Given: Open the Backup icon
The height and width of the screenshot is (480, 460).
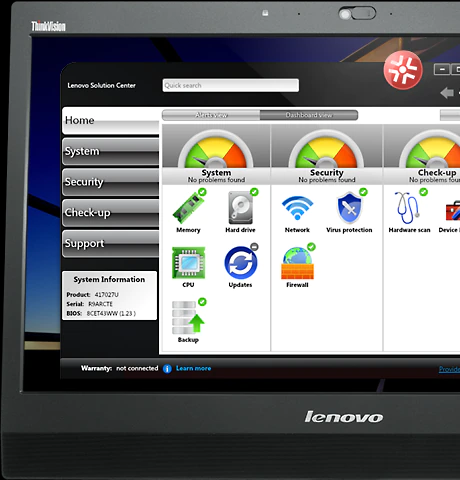Looking at the screenshot, I should pyautogui.click(x=188, y=317).
